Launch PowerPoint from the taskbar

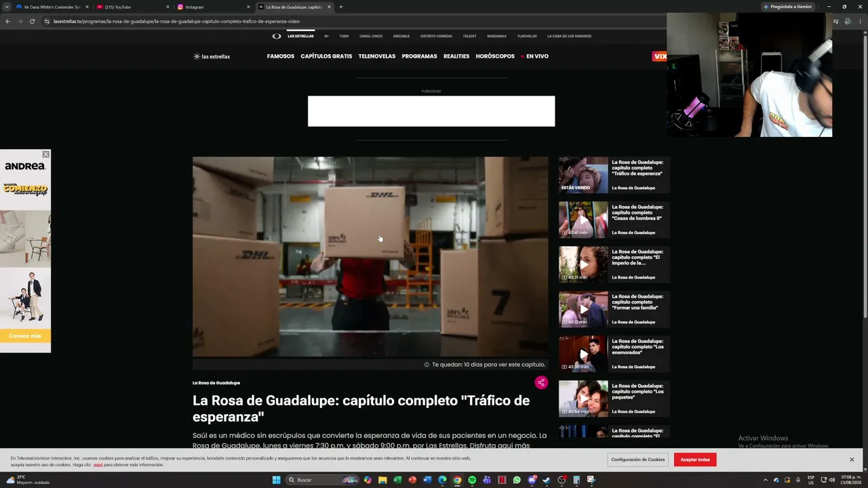[412, 480]
